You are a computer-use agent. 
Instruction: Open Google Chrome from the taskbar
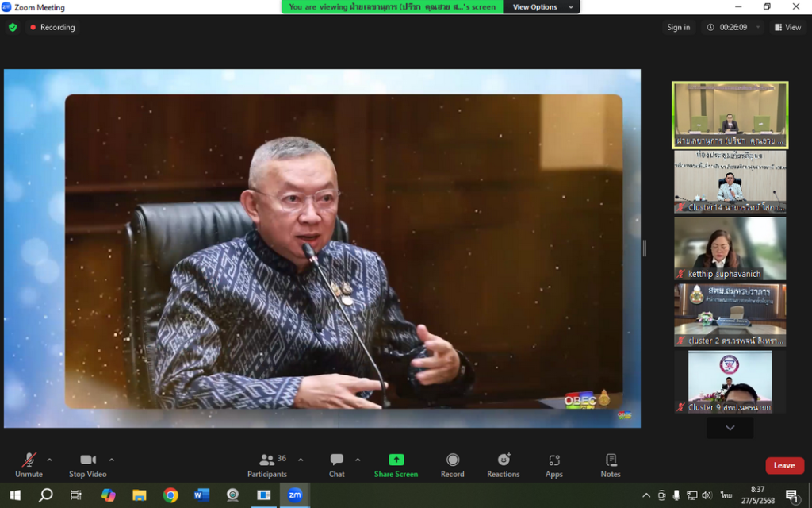(170, 495)
